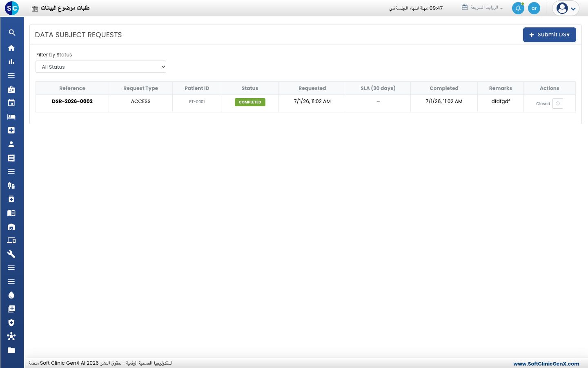Click the SC logo in top-left corner
588x368 pixels.
pyautogui.click(x=12, y=8)
